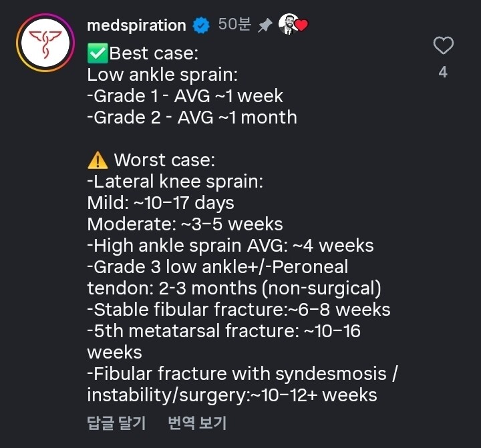This screenshot has height=448, width=481.
Task: Click the "5th metatarsal fracture" line
Action: [x=224, y=331]
